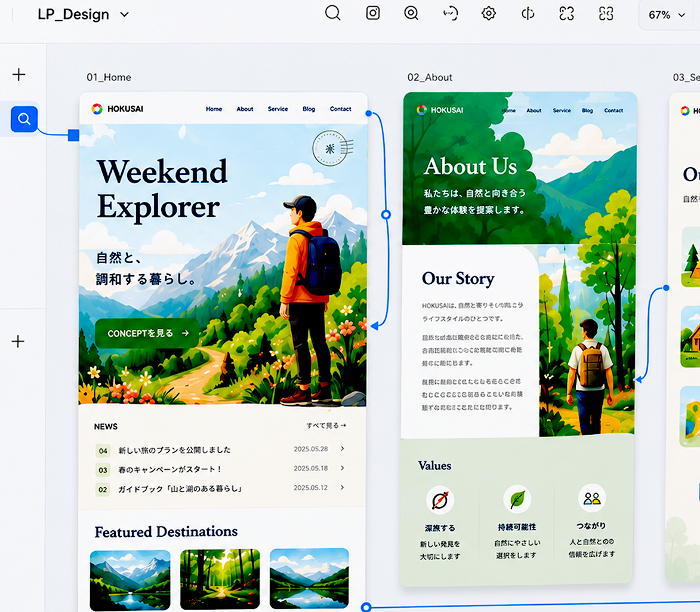700x612 pixels.
Task: Click Service nav link in 01_Home frame
Action: tap(277, 109)
